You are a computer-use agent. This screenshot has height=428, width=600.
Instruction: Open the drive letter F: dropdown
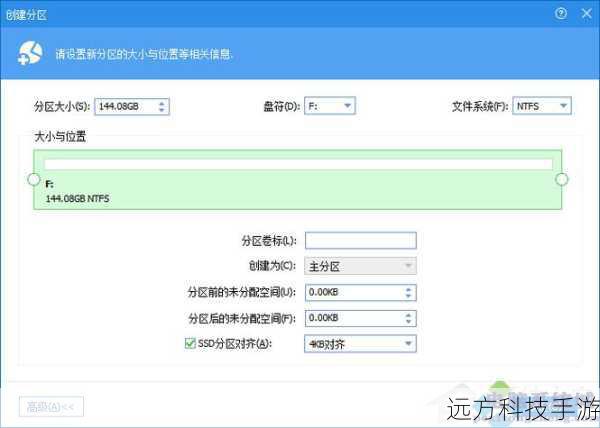[x=330, y=106]
